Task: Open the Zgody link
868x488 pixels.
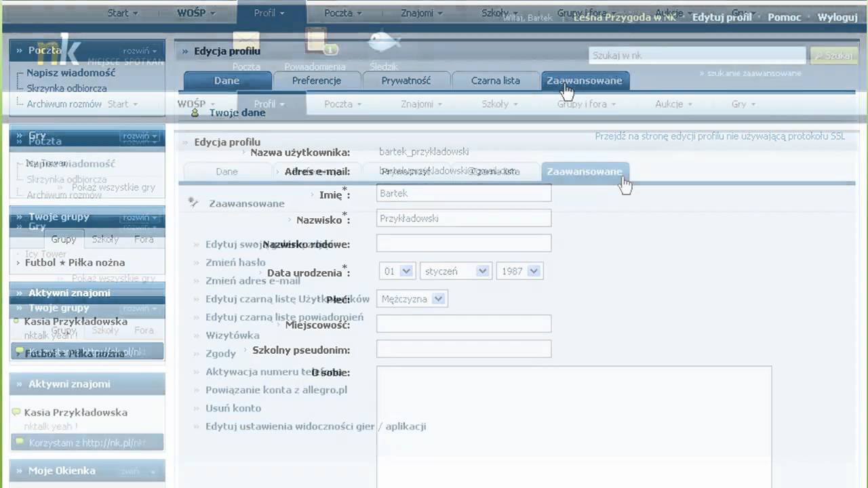Action: 220,353
